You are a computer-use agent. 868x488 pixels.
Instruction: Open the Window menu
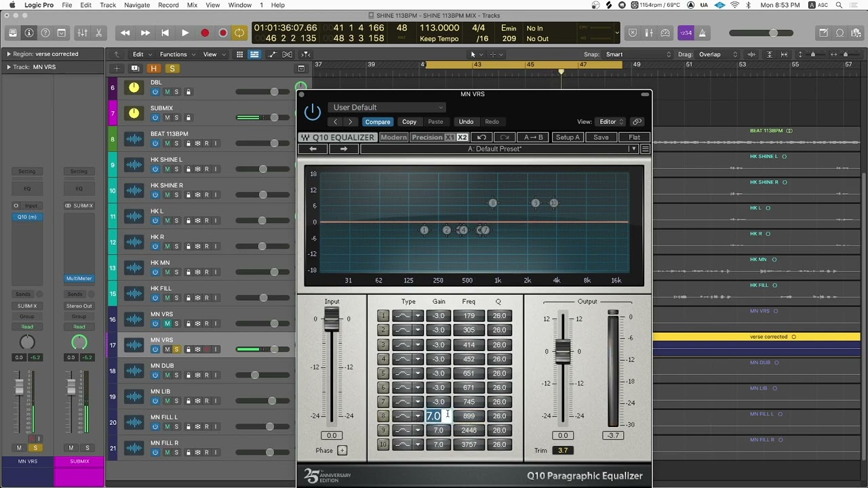[x=240, y=5]
